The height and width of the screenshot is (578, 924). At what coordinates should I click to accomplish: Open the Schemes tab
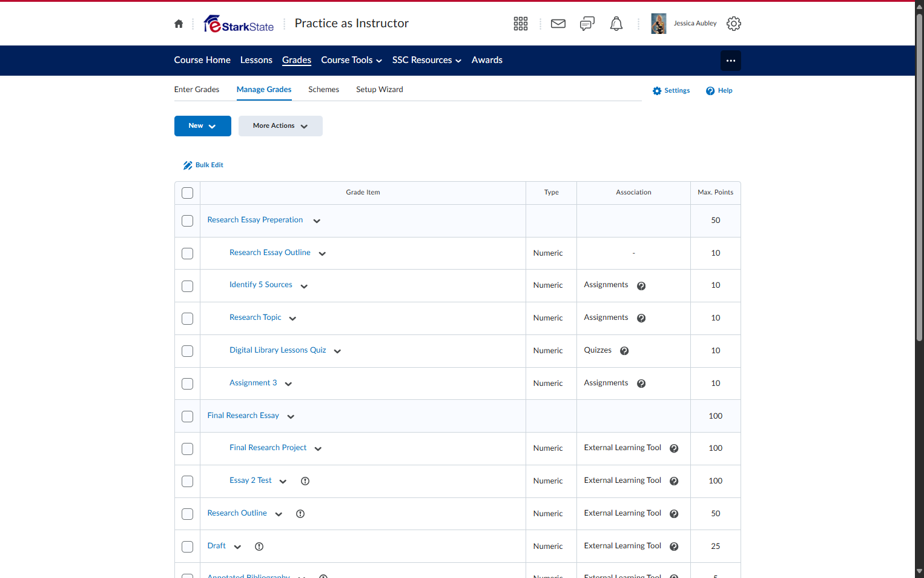point(324,90)
